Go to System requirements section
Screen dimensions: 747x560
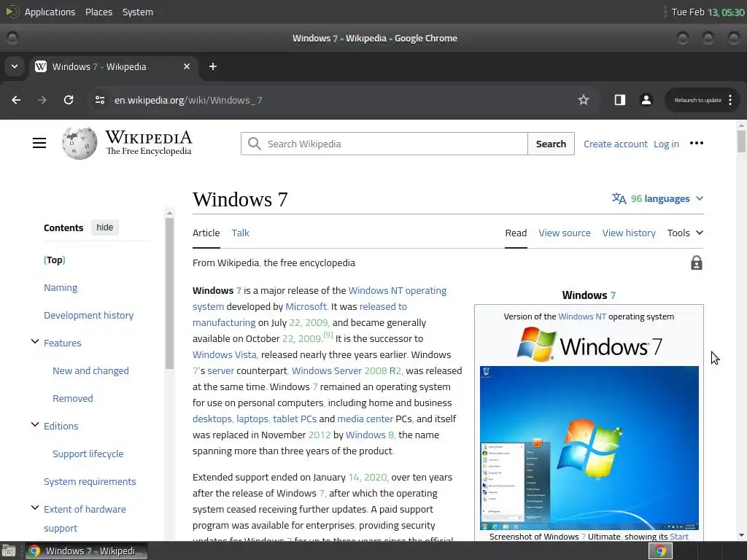pos(90,481)
